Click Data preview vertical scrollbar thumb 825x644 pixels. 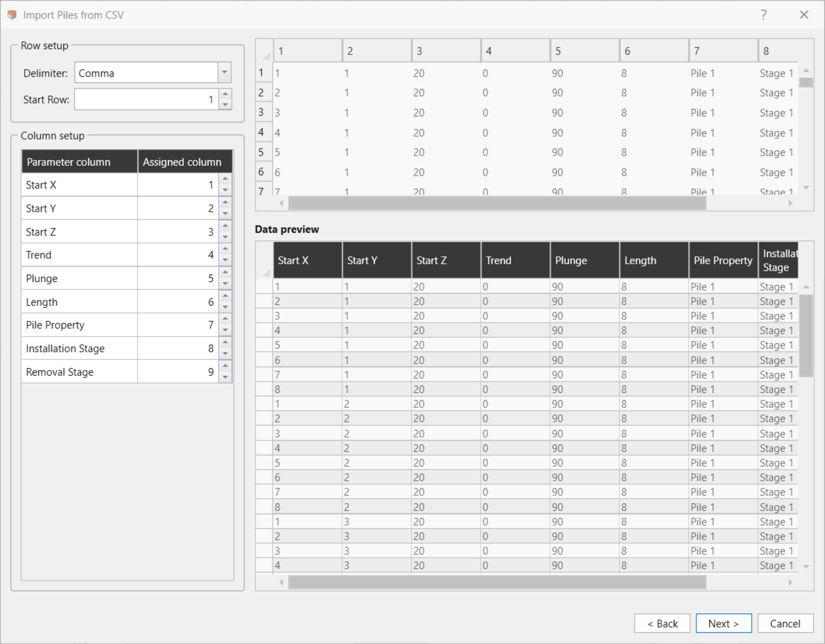pos(806,335)
